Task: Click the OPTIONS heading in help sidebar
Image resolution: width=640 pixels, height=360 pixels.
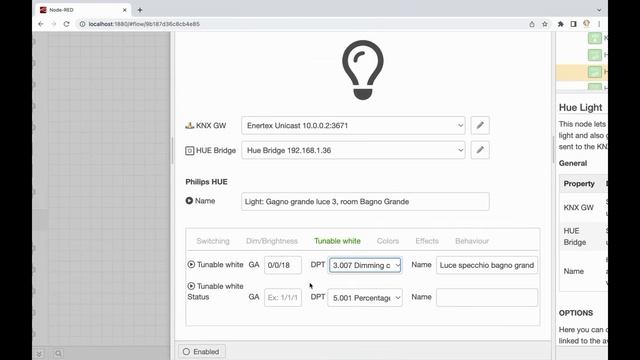Action: click(x=576, y=313)
